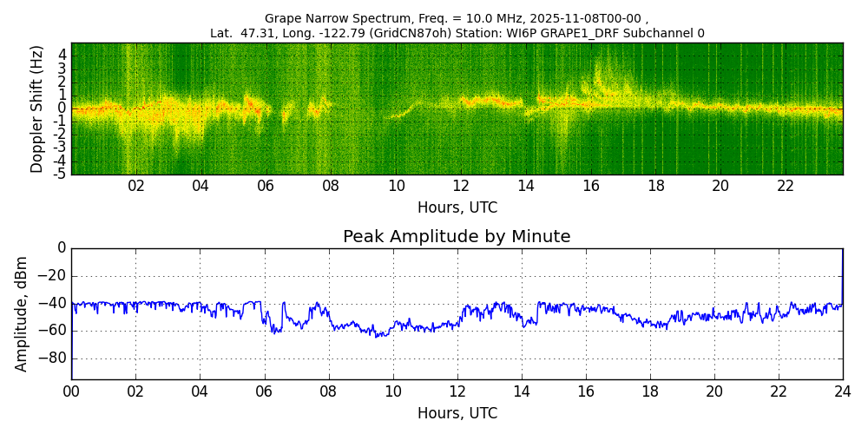Click Hours, UTC label under amplitude plot
The height and width of the screenshot is (434, 868).
[457, 413]
